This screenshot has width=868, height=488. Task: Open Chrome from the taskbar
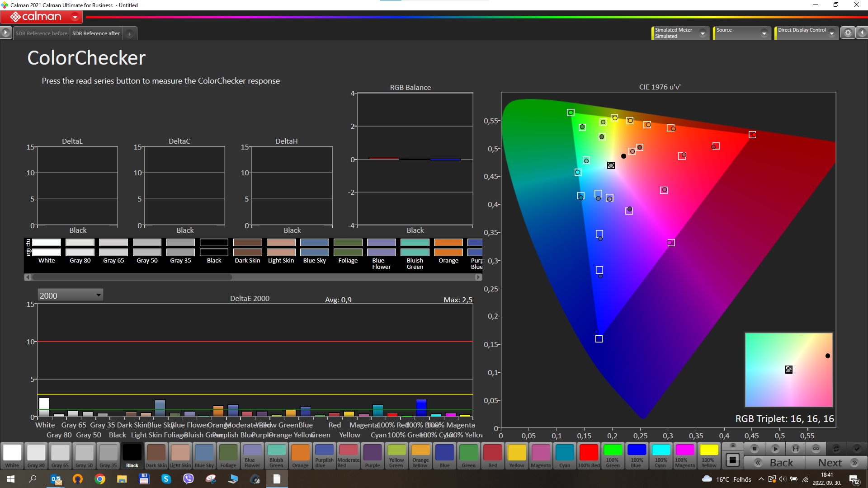[x=100, y=479]
